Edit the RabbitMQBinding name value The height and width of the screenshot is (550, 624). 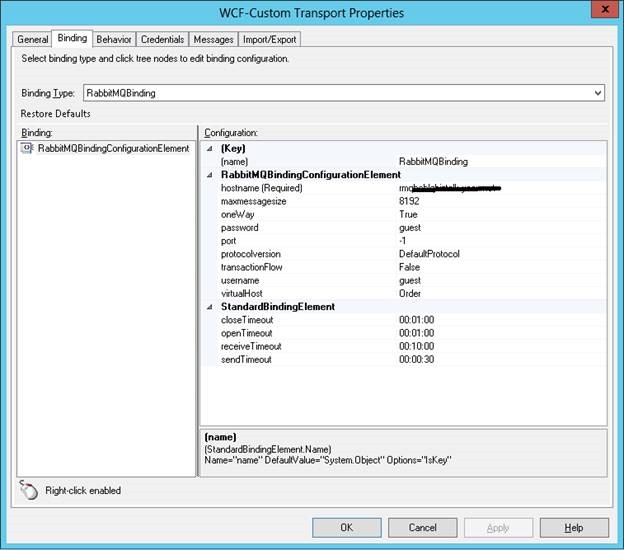tap(433, 162)
